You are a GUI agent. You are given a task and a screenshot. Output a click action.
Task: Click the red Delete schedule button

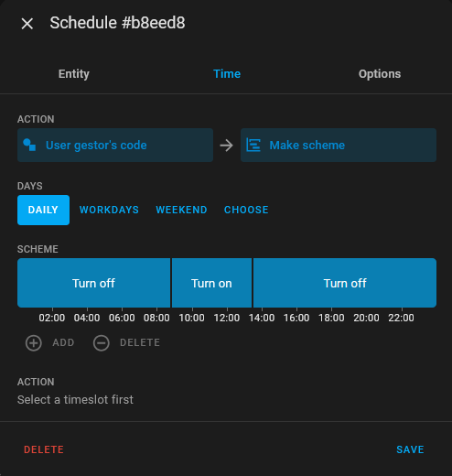44,449
